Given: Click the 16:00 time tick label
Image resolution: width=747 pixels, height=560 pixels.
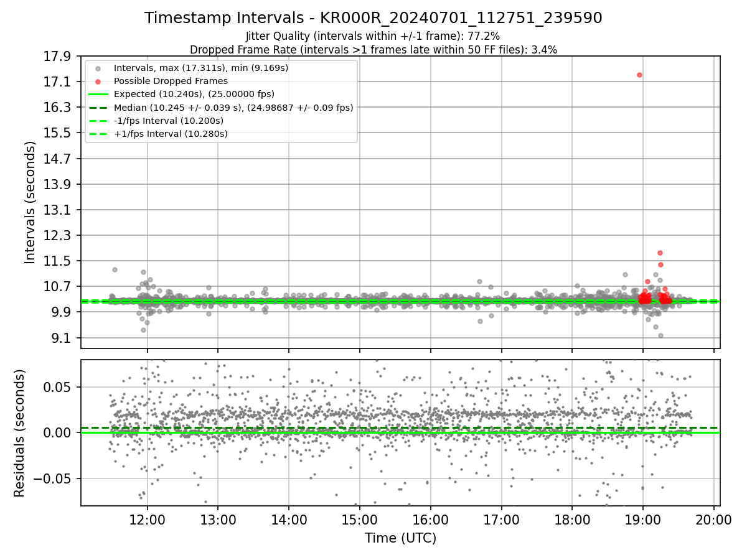Looking at the screenshot, I should (430, 519).
